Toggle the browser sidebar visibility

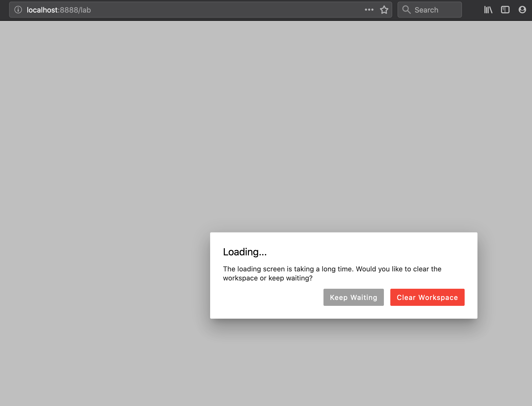tap(505, 10)
